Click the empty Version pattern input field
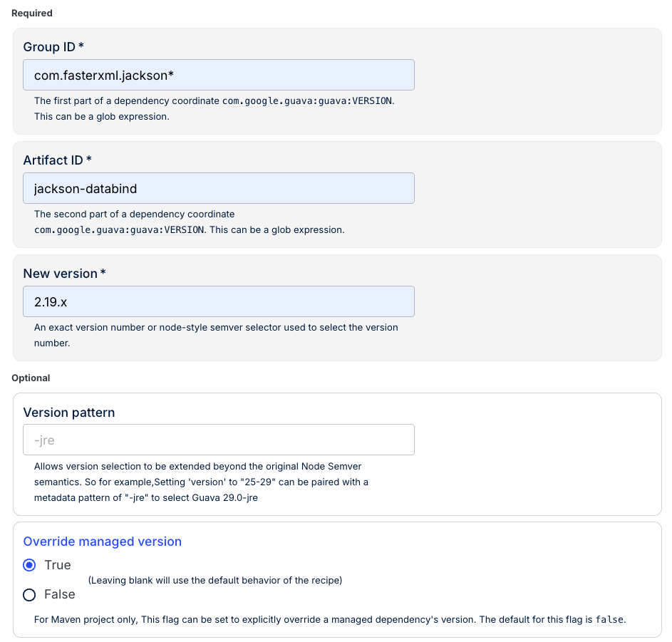The width and height of the screenshot is (672, 642). pos(219,440)
